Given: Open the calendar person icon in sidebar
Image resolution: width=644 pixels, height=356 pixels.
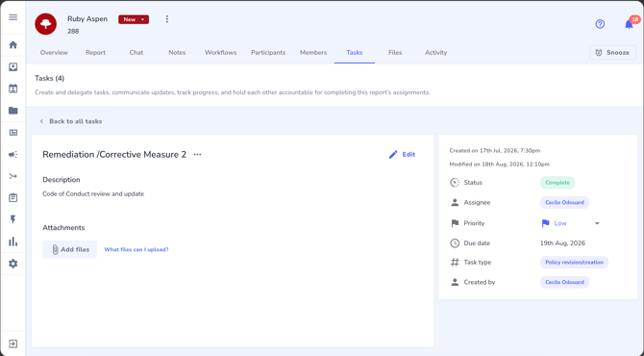Looking at the screenshot, I should point(13,89).
